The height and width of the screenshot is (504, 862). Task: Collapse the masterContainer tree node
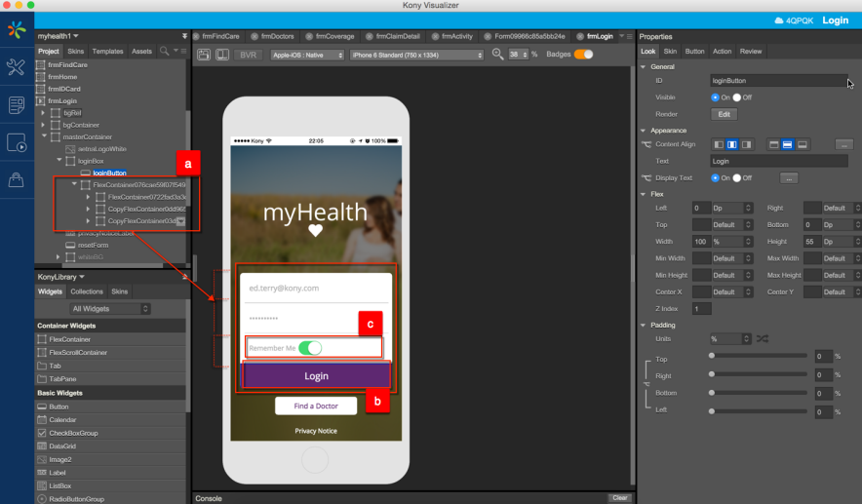44,136
